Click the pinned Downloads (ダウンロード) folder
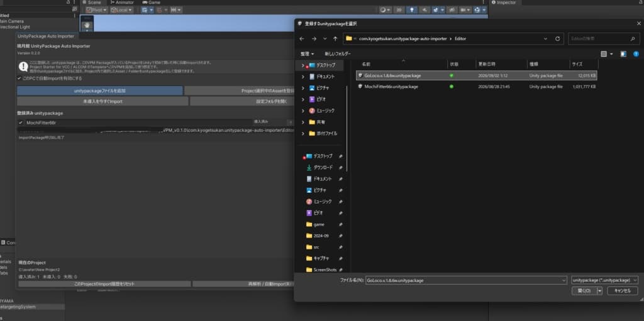Screen dimensions: 644x321 point(324,168)
